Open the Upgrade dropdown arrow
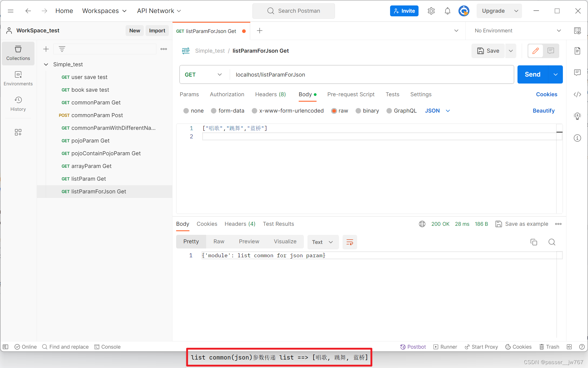 (x=516, y=11)
